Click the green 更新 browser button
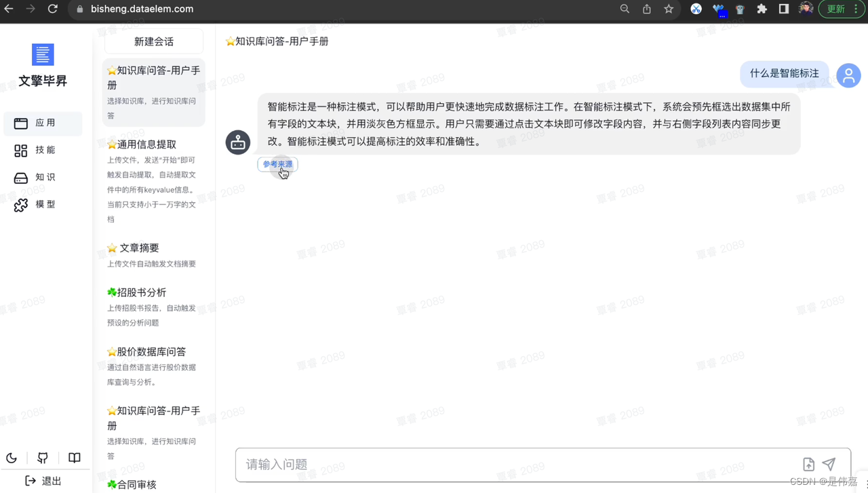The height and width of the screenshot is (493, 868). pos(835,9)
